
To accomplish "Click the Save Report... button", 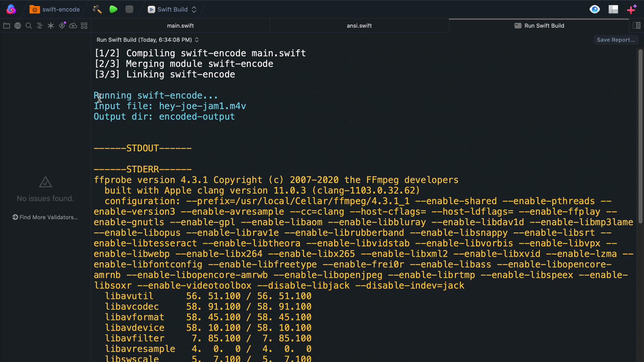I will (x=616, y=40).
